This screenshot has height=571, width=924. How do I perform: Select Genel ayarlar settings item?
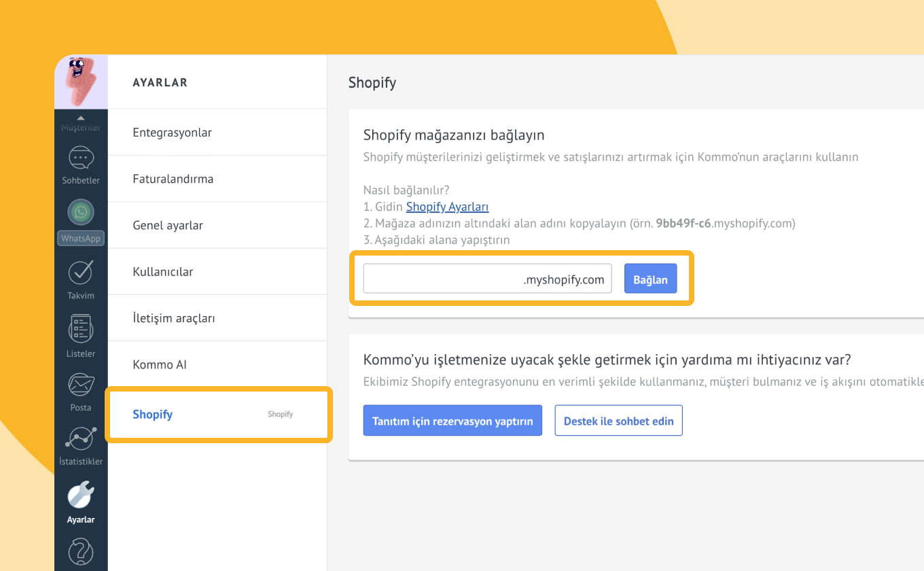click(217, 225)
